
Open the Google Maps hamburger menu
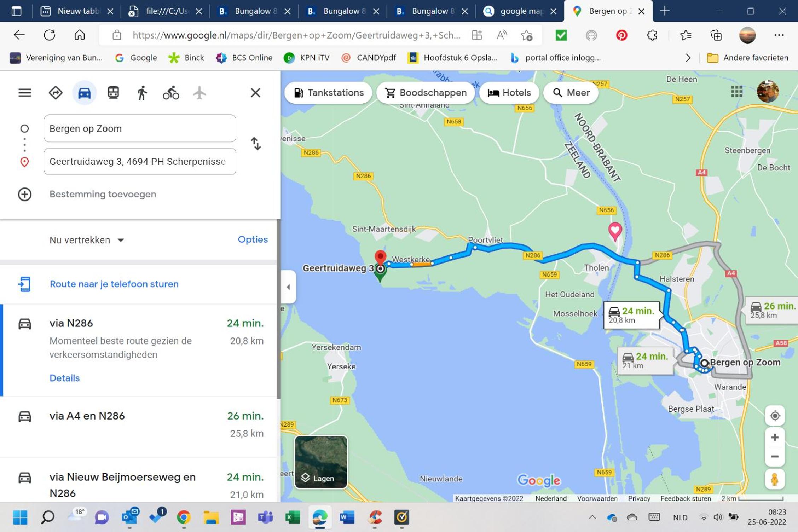click(25, 93)
